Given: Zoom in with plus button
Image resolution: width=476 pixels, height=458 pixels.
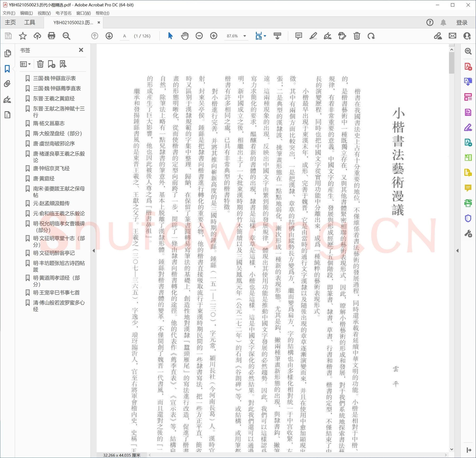Looking at the screenshot, I should coord(214,36).
